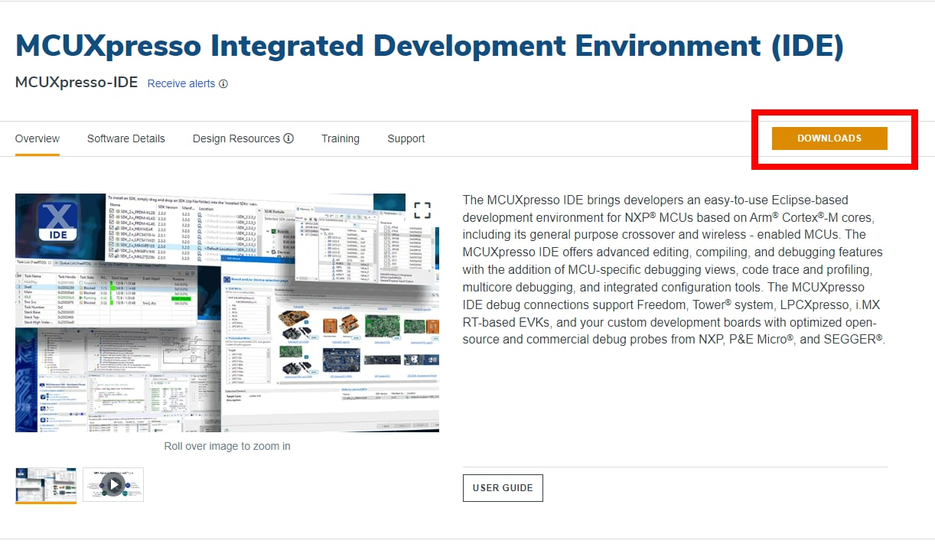Viewport: 935px width, 560px height.
Task: Click the MCUXpresso Integrated Development Environment heading
Action: tap(428, 46)
